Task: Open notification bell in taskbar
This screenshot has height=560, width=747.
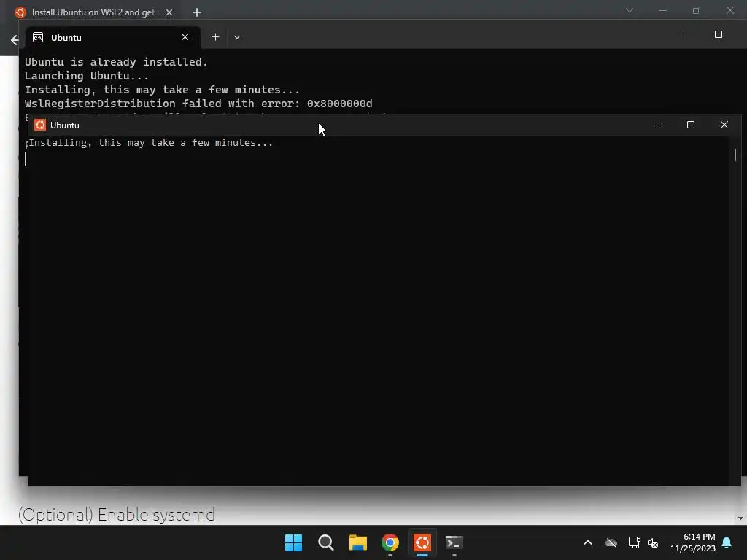Action: (x=727, y=542)
